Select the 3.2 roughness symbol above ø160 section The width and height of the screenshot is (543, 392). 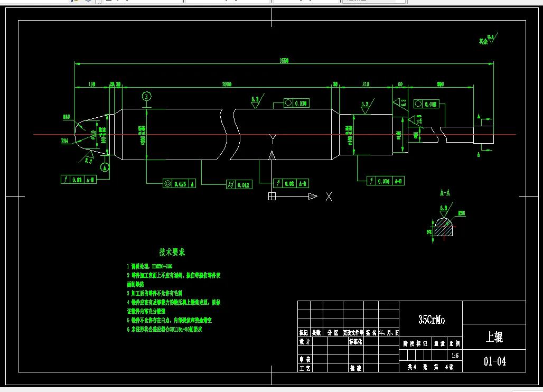(367, 106)
